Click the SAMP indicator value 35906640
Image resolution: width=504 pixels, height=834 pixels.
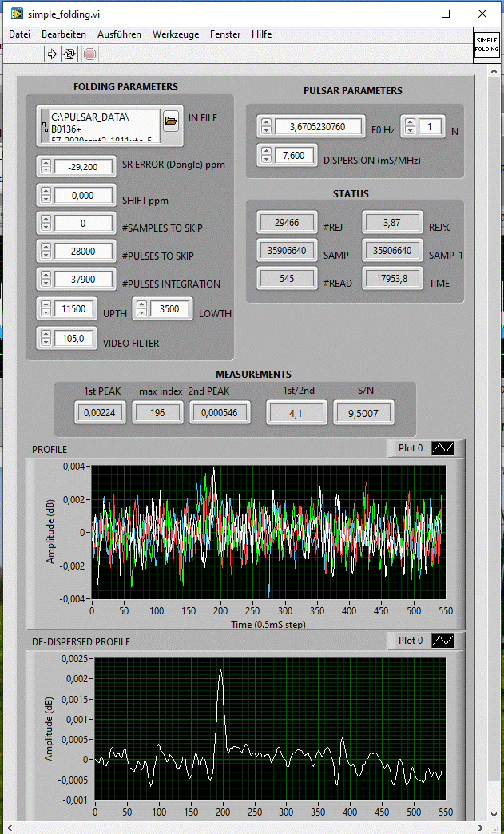(286, 250)
